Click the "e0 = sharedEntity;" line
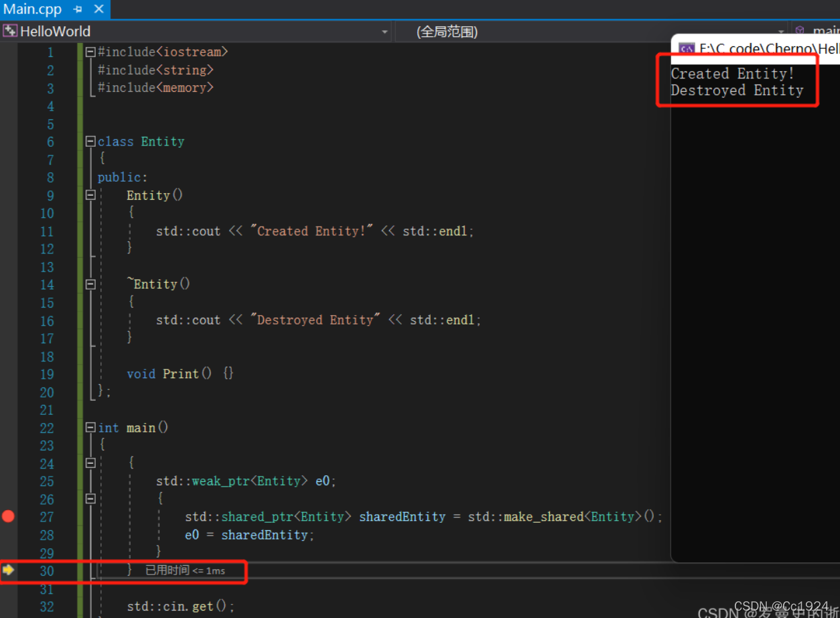The image size is (840, 618). (250, 535)
